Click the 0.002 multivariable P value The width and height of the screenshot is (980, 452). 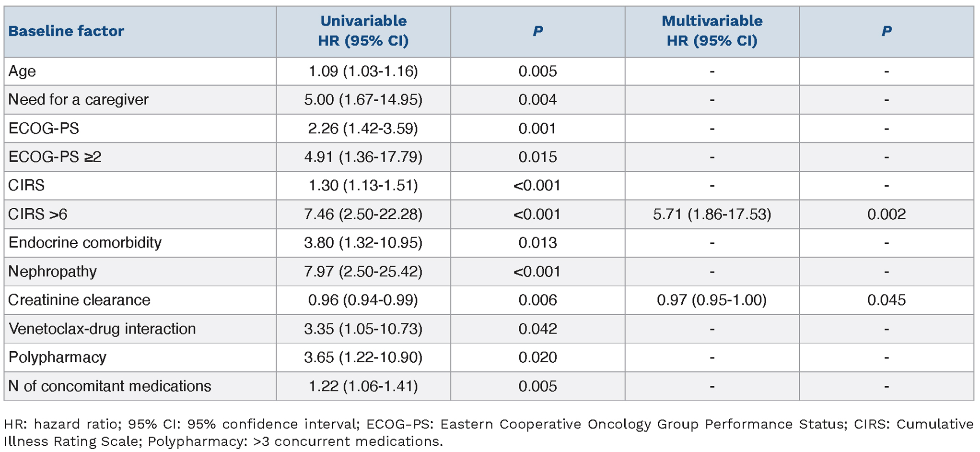886,214
